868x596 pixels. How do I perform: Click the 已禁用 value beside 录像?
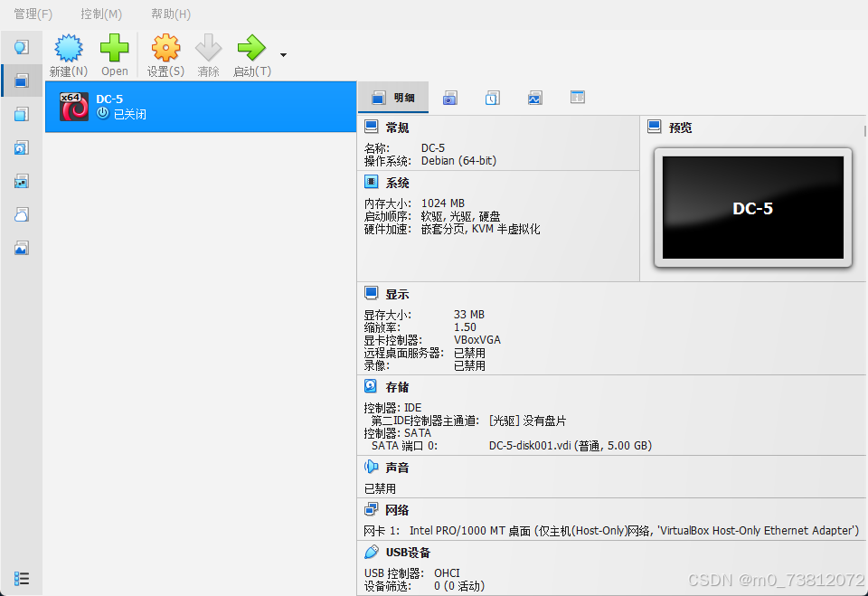coord(469,365)
